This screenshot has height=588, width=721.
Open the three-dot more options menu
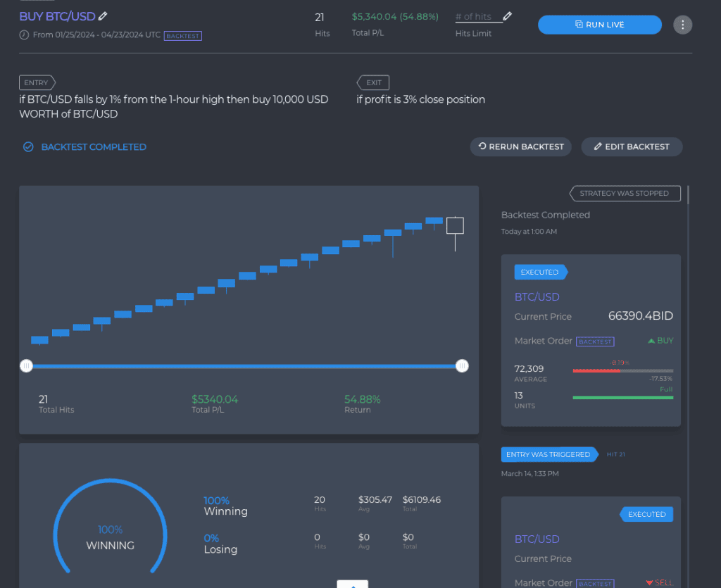point(682,25)
